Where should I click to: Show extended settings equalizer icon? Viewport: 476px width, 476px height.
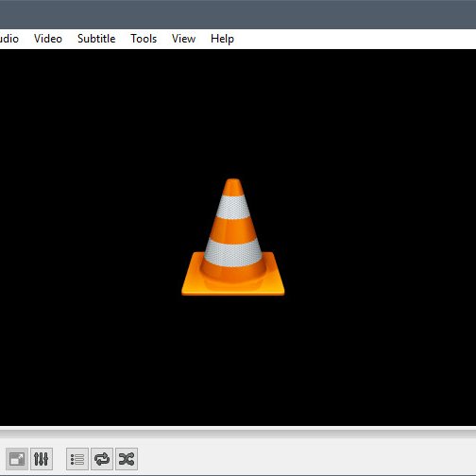(x=42, y=459)
